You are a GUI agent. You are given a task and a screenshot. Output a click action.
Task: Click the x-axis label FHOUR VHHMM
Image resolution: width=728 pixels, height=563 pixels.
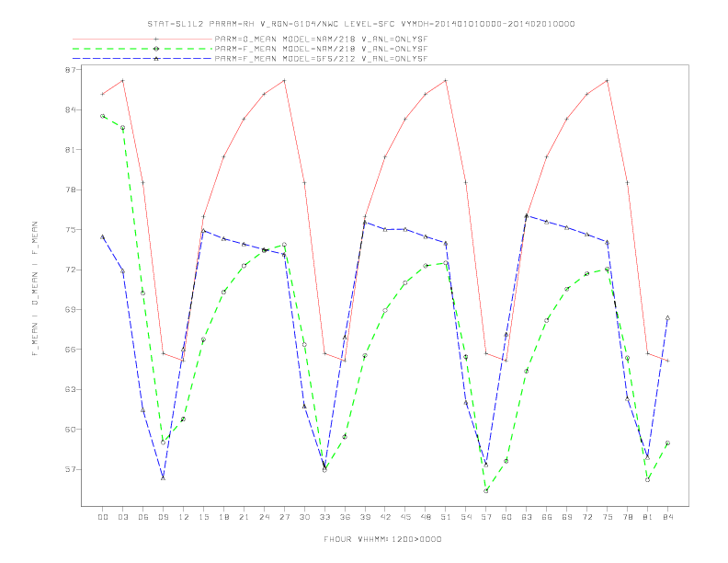[x=382, y=539]
